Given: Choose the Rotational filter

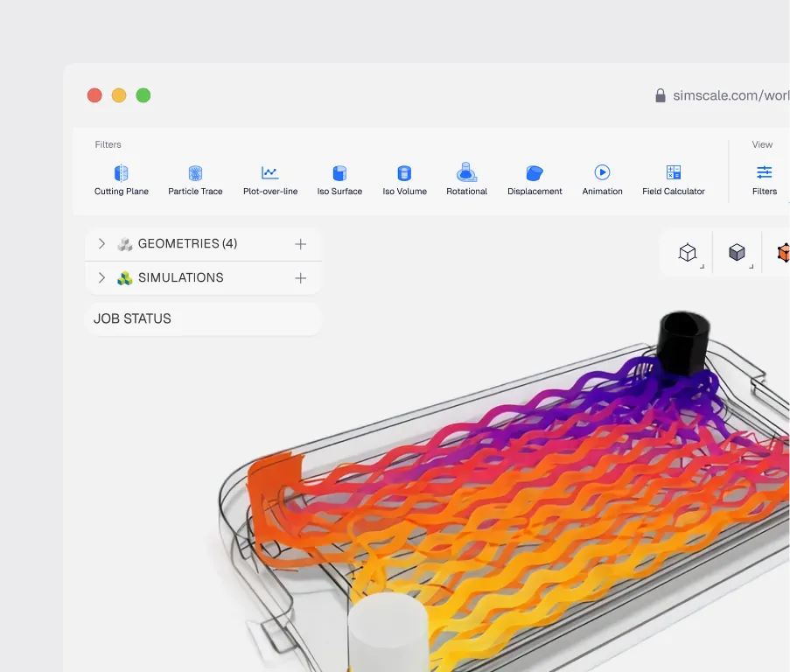Looking at the screenshot, I should (x=466, y=179).
